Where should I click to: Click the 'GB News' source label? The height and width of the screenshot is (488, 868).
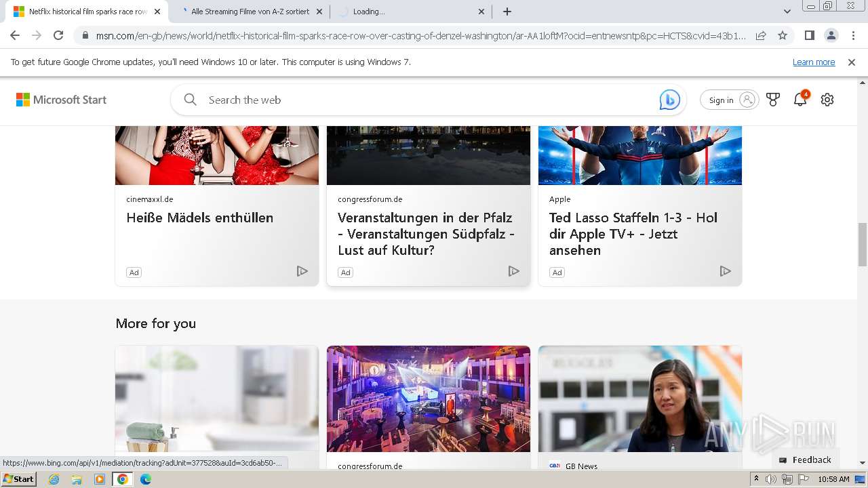(x=581, y=466)
